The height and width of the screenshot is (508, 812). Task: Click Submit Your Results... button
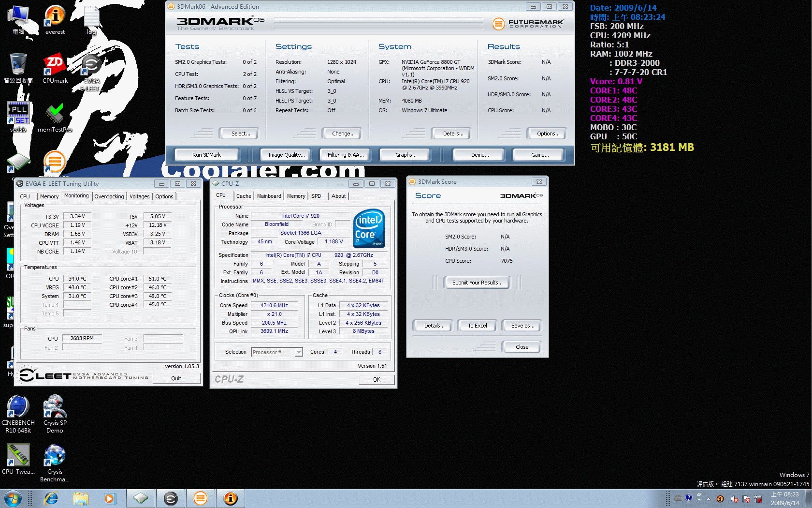(x=477, y=283)
